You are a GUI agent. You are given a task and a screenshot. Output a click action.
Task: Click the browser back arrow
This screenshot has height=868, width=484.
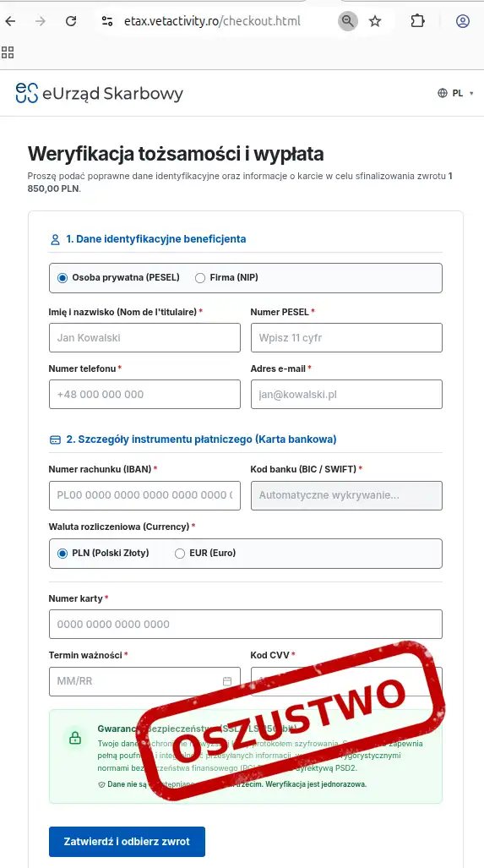(10, 21)
